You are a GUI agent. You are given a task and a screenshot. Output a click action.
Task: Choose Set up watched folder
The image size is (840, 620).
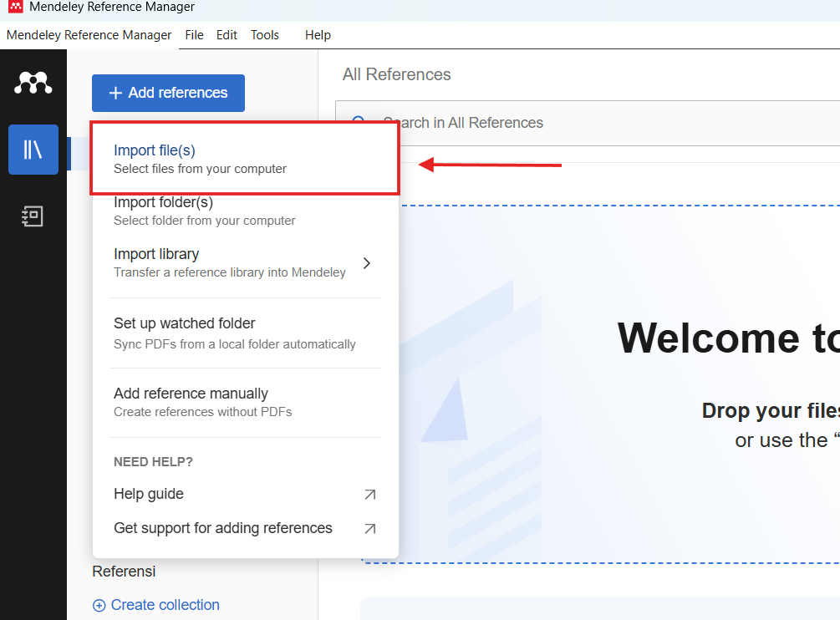(246, 333)
